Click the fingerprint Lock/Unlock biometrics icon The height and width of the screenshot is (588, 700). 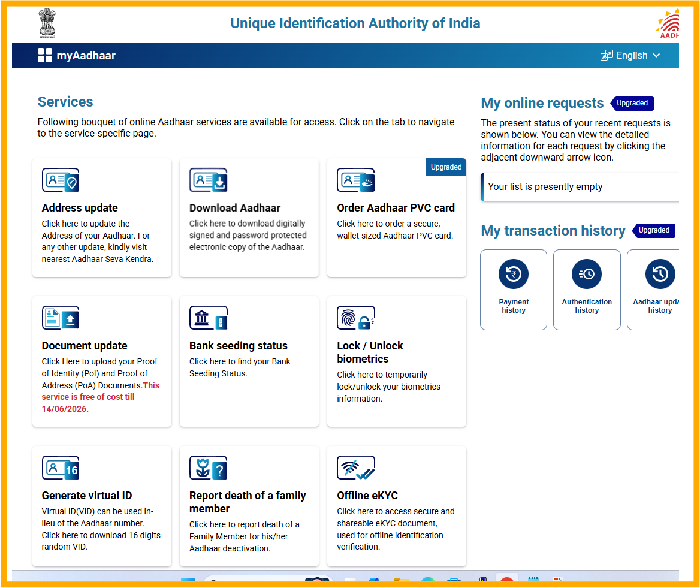click(x=355, y=318)
